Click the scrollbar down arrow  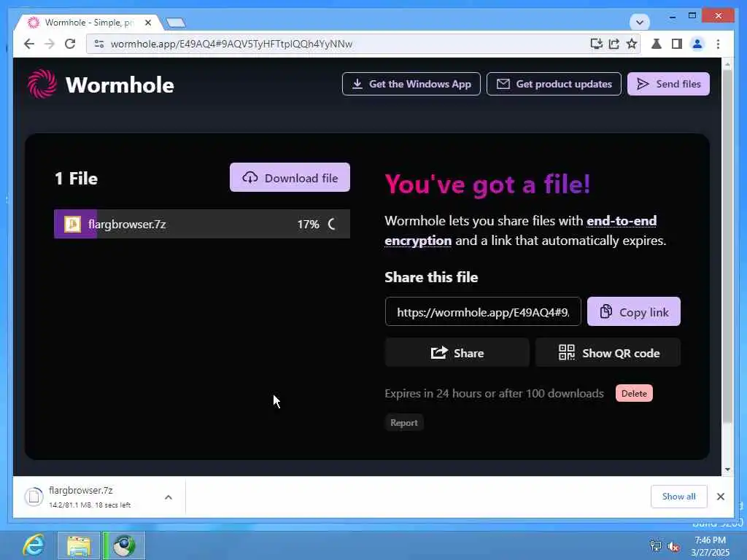pos(727,469)
